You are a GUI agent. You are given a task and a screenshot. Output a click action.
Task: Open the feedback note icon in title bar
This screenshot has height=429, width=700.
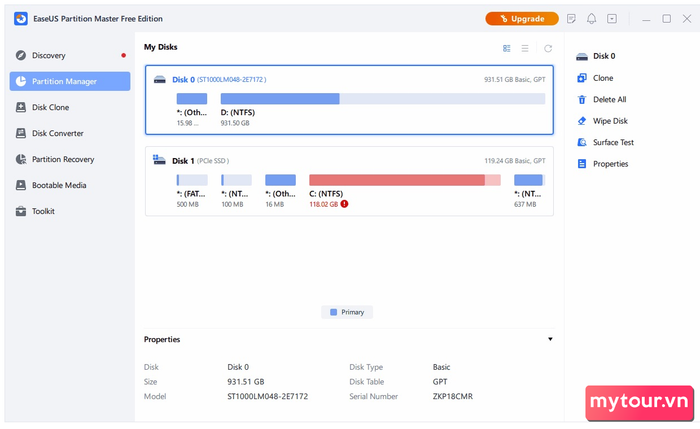tap(571, 19)
